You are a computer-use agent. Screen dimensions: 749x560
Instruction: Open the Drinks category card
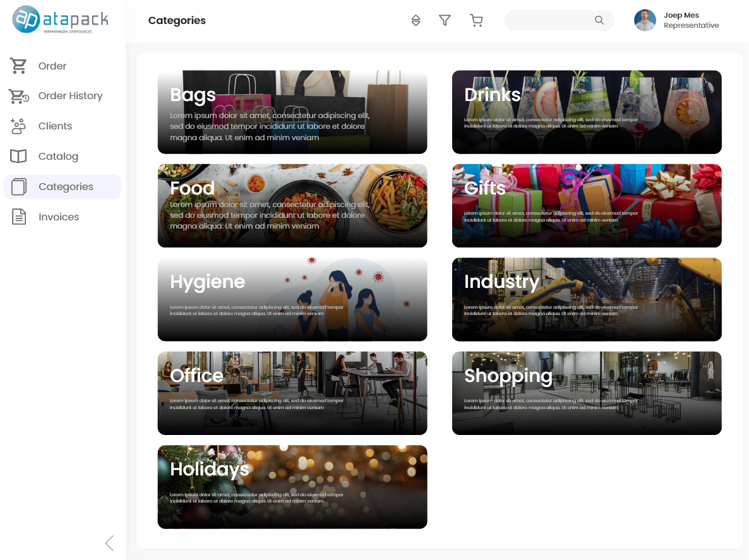[x=587, y=112]
